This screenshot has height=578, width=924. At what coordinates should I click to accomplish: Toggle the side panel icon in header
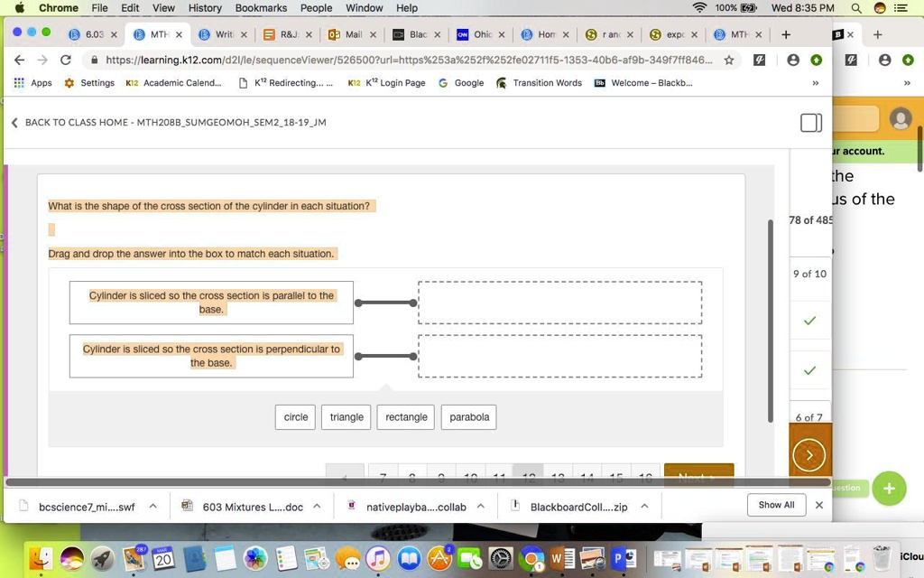(x=811, y=123)
